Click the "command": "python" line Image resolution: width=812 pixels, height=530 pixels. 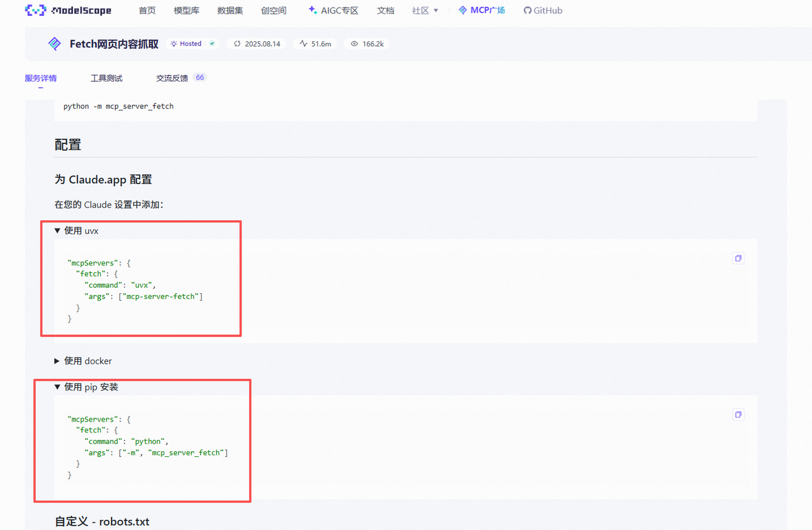coord(126,441)
